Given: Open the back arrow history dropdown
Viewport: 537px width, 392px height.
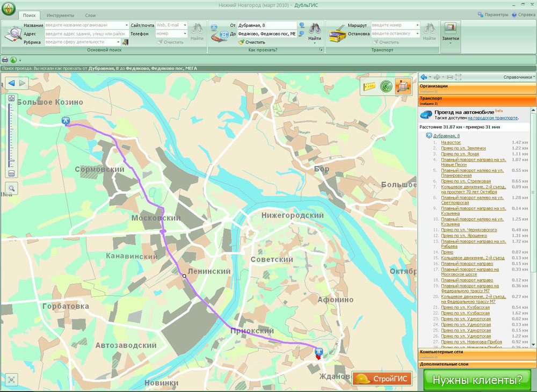Looking at the screenshot, I should tap(430, 77).
